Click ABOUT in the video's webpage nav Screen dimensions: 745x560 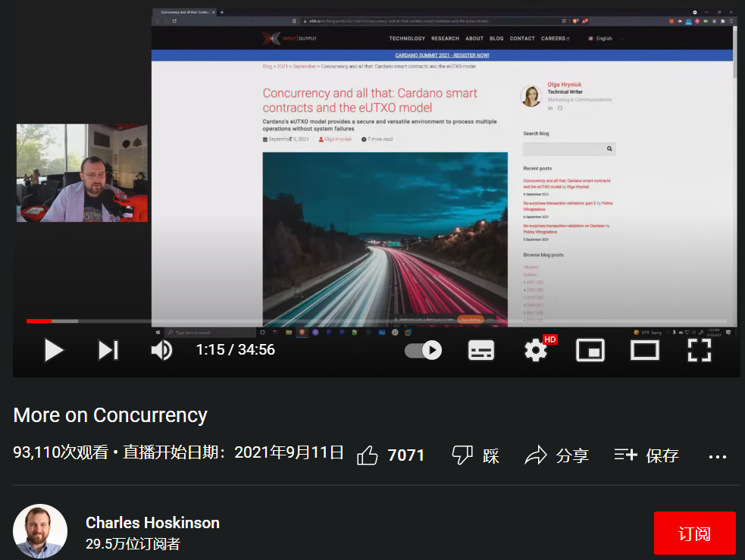[x=474, y=39]
